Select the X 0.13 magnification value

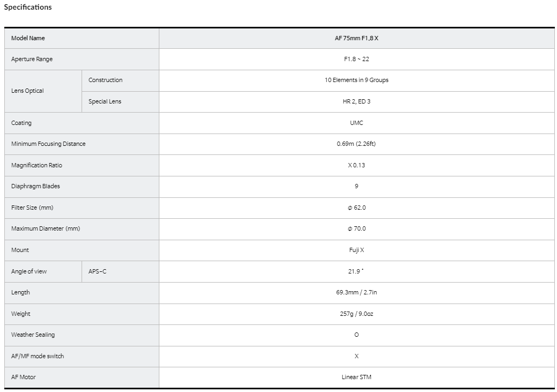(x=356, y=165)
